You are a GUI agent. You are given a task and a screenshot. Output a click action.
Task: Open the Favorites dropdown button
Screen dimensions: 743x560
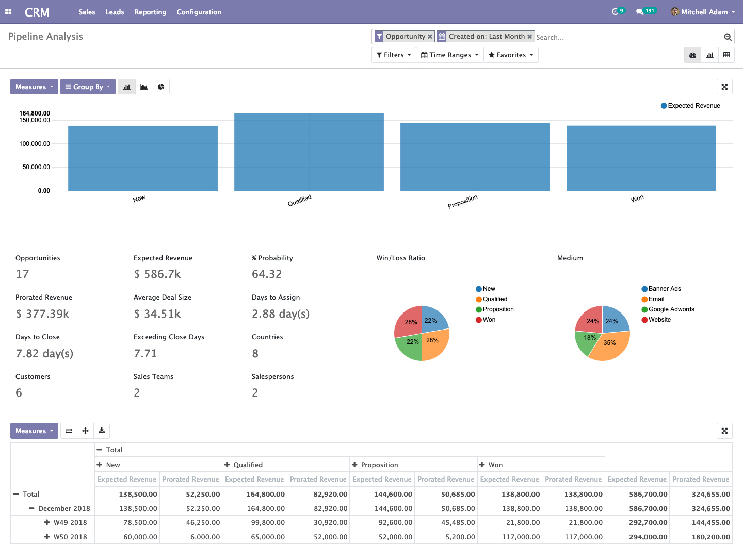click(510, 55)
